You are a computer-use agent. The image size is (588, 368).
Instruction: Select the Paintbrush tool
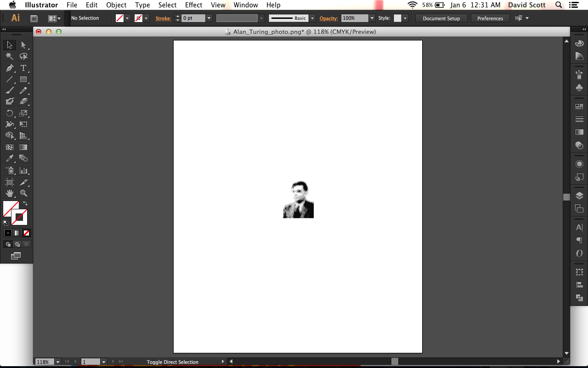(9, 90)
